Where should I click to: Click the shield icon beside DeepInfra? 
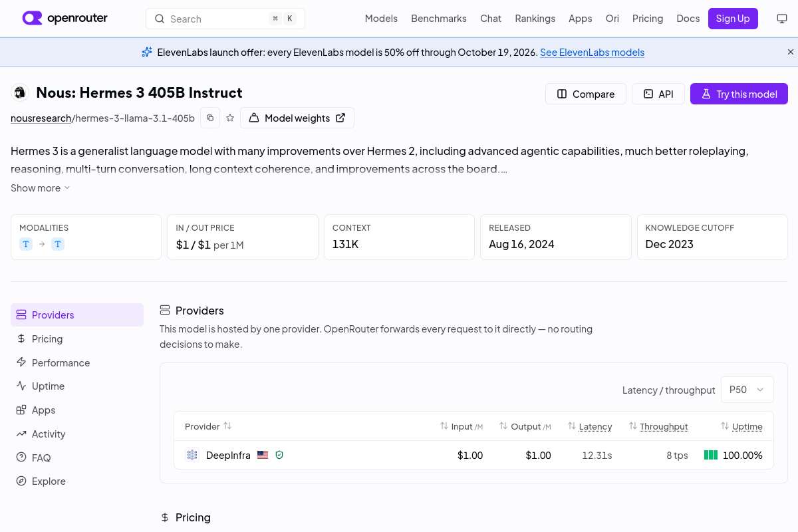point(279,455)
